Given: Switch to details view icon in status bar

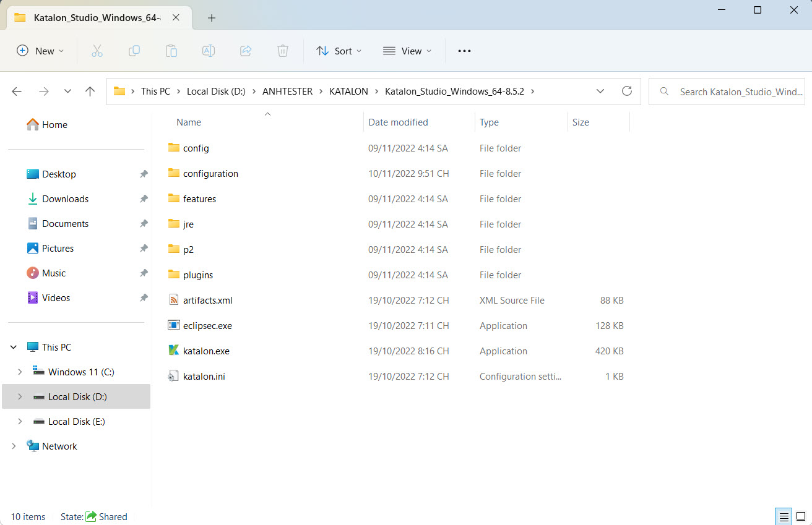Looking at the screenshot, I should [784, 517].
